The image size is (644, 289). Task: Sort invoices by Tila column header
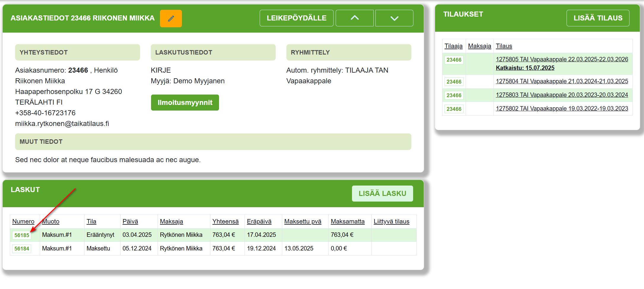pos(91,221)
